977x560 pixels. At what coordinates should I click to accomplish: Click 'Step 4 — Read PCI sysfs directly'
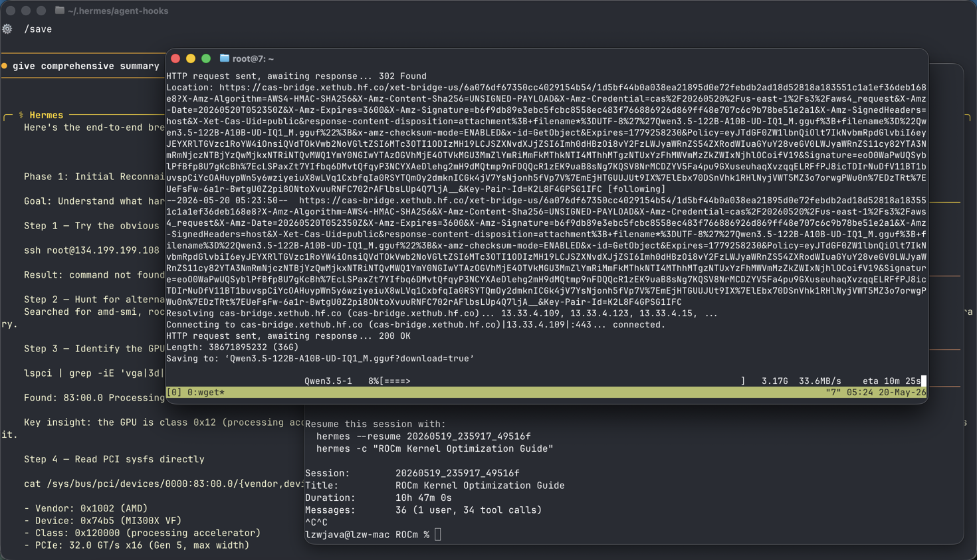pos(114,459)
